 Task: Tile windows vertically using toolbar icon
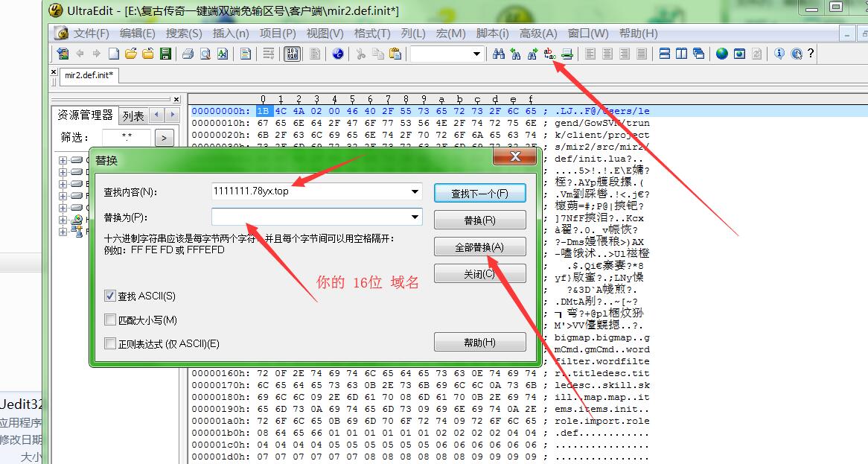pos(681,54)
